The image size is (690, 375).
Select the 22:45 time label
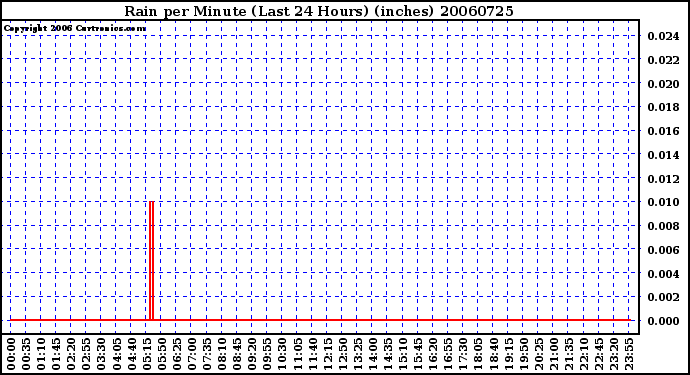(x=598, y=354)
